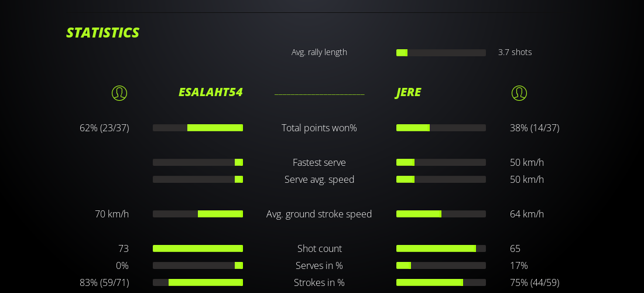The height and width of the screenshot is (293, 644).
Task: Click ESALAHT54's player profile icon
Action: (119, 93)
